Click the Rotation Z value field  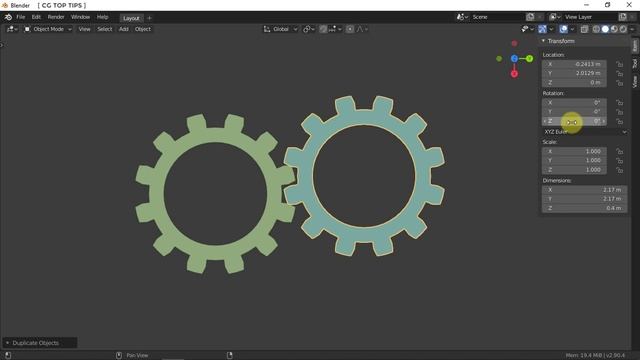click(x=574, y=121)
